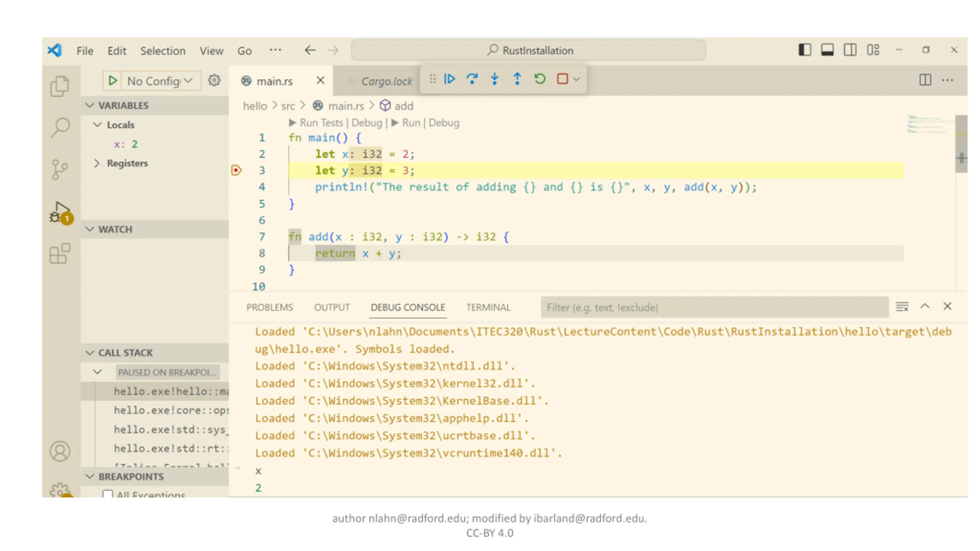Screen dimensions: 980x551
Task: Toggle the breakpoint on line 3
Action: [236, 170]
